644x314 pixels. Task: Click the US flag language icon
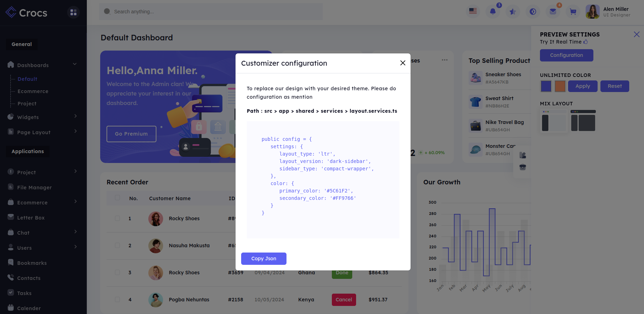[x=473, y=12]
